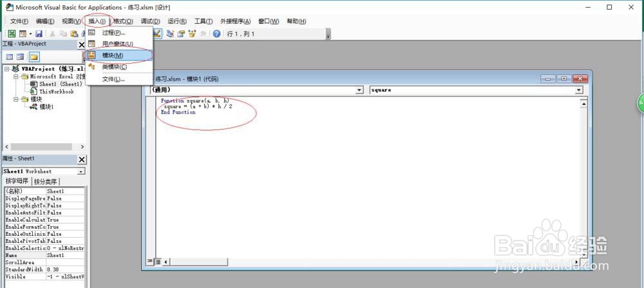Viewport: 644px width, 288px height.
Task: Open the 工具(T) menu
Action: (204, 21)
